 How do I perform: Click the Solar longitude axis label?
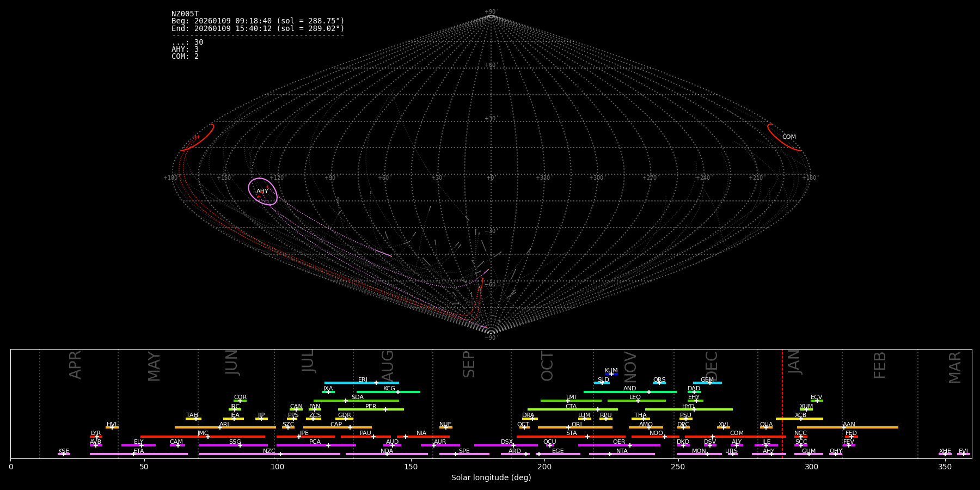tap(491, 478)
